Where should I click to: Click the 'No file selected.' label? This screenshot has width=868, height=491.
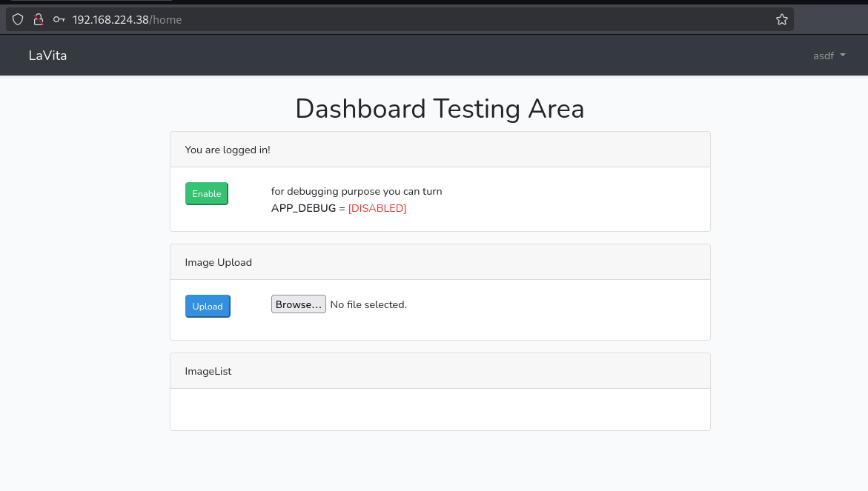(x=368, y=304)
